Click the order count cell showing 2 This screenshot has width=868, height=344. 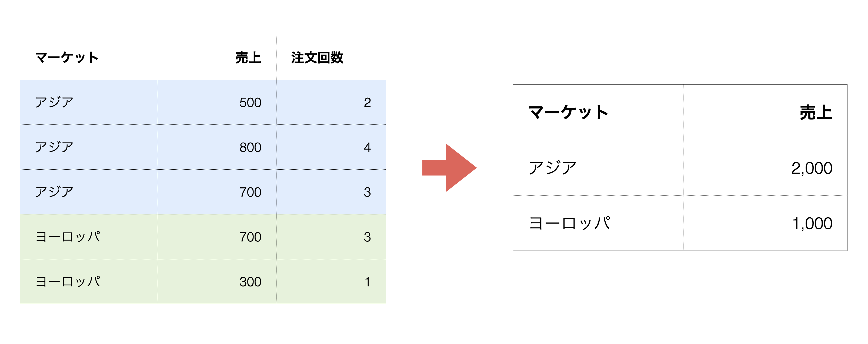pyautogui.click(x=367, y=102)
